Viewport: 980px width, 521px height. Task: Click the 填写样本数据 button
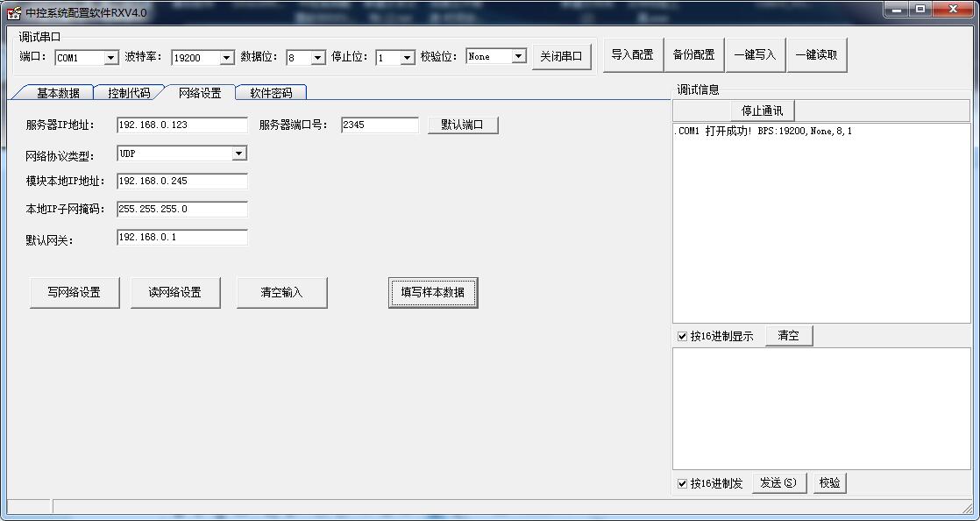tap(433, 292)
